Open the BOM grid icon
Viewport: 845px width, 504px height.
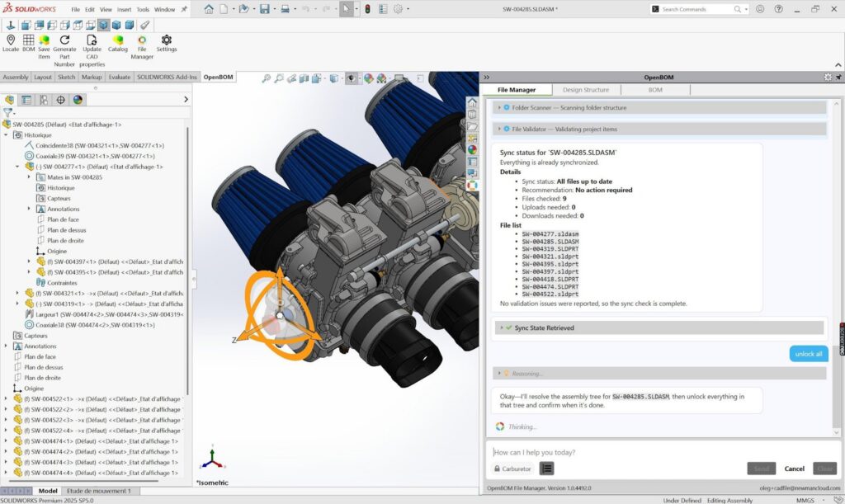click(28, 40)
